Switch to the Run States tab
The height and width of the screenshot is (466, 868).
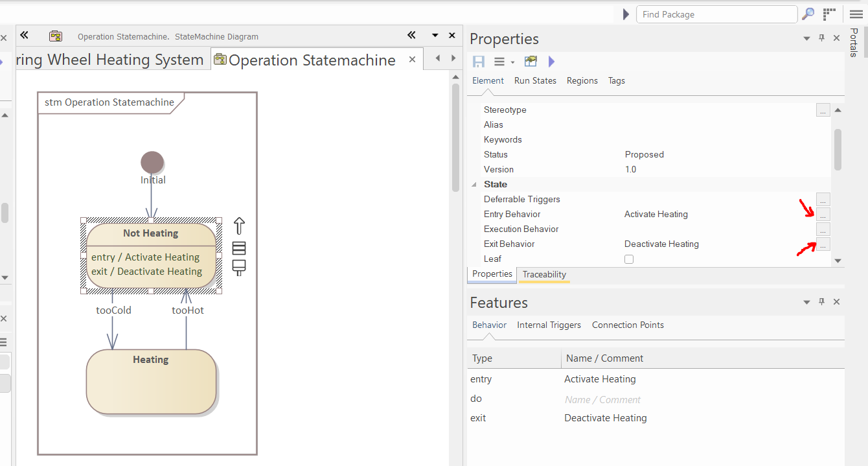(535, 80)
